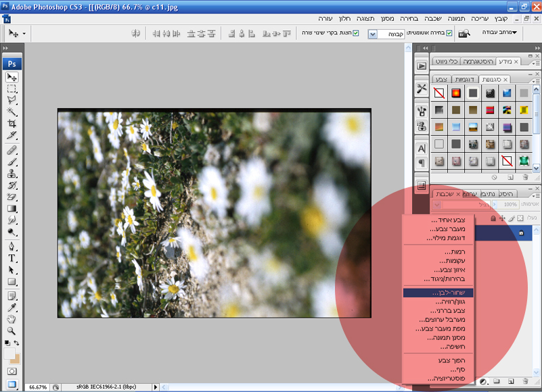Open the status bar info arrow menu
This screenshot has width=542, height=392.
tap(155, 387)
